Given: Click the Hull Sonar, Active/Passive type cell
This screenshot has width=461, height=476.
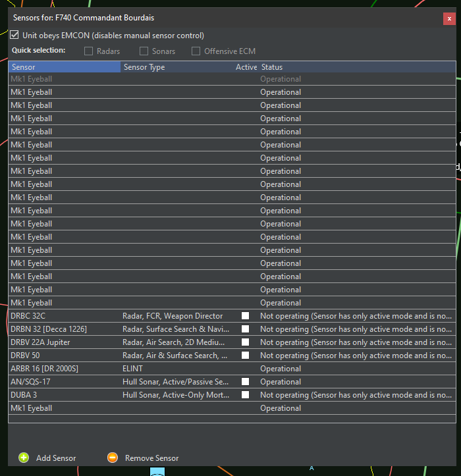Looking at the screenshot, I should click(x=176, y=382).
